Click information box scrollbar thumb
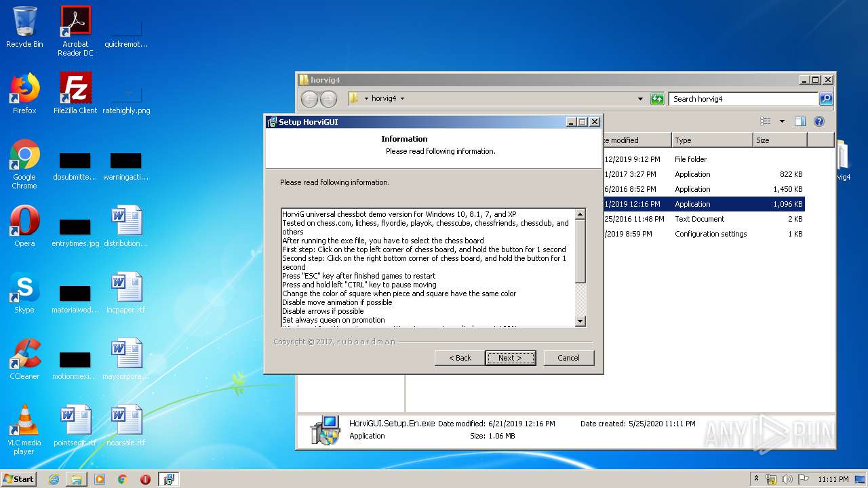This screenshot has height=488, width=868. click(x=580, y=251)
